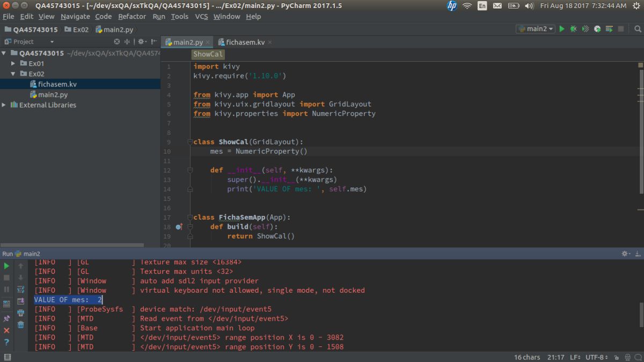Screen dimensions: 644x362
Task: Open main2.py in the project tree
Action: 53,95
